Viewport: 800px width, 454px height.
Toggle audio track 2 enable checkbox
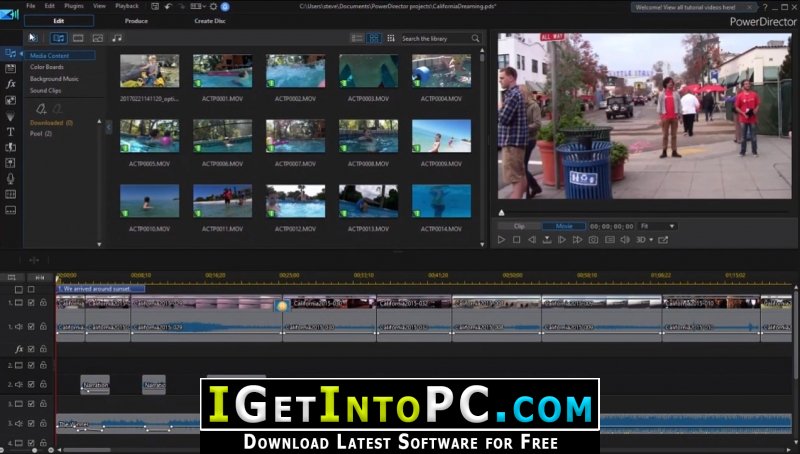(31, 384)
